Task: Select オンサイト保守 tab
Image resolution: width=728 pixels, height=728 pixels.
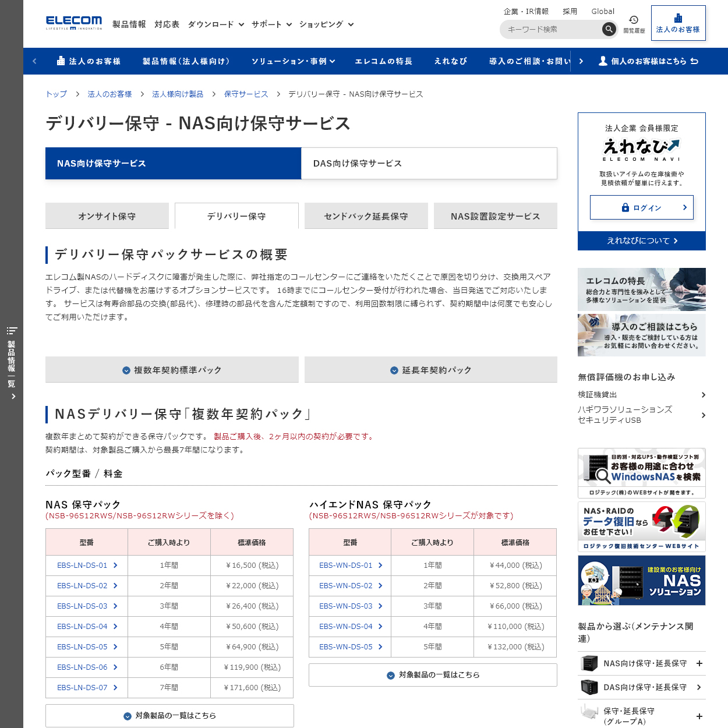Action: coord(107,216)
